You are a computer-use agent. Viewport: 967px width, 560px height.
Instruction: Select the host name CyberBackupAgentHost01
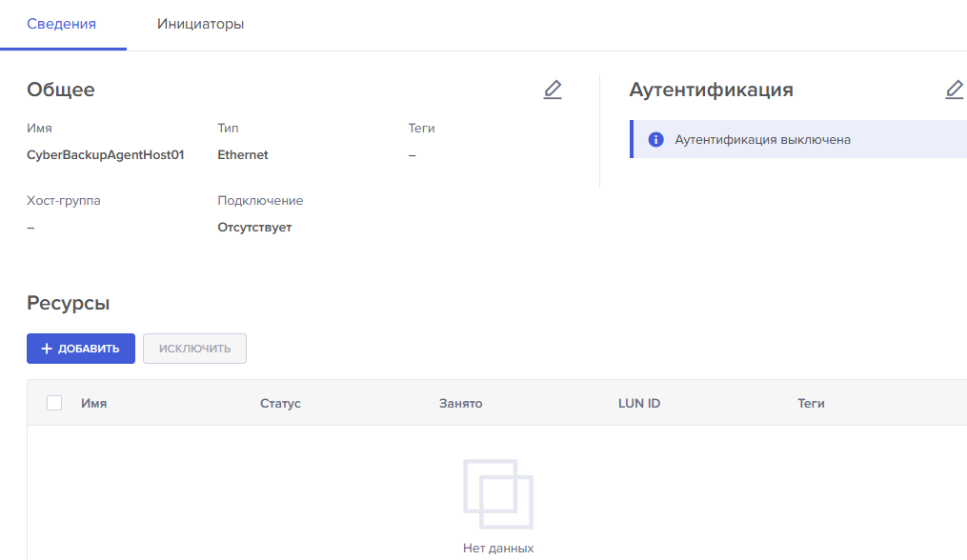coord(105,155)
